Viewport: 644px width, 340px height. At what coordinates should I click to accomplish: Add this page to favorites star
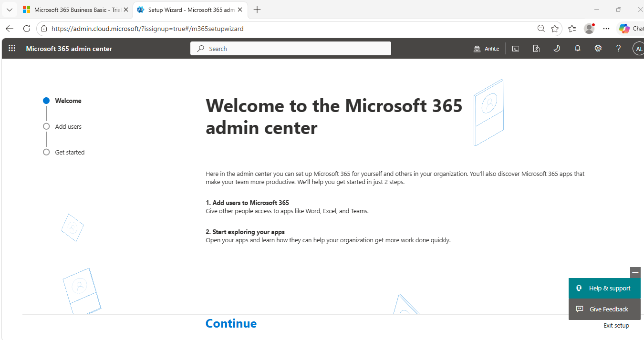tap(555, 29)
